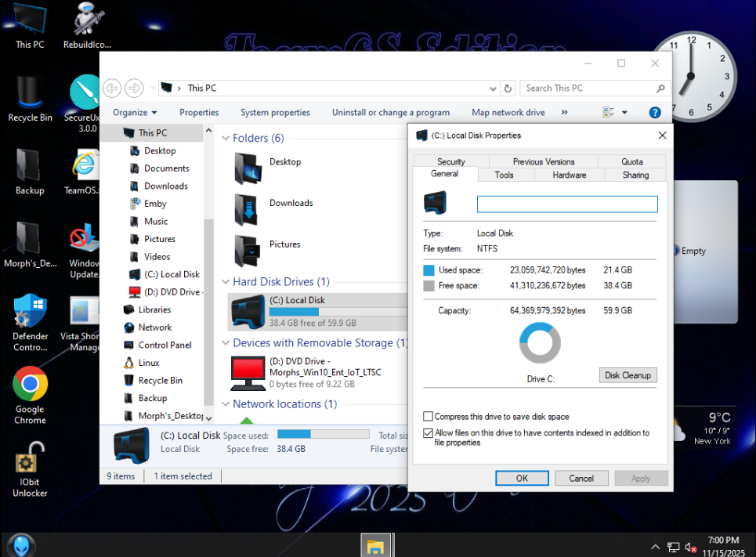
Task: Uncheck Allow files to have contents indexed
Action: [x=428, y=433]
